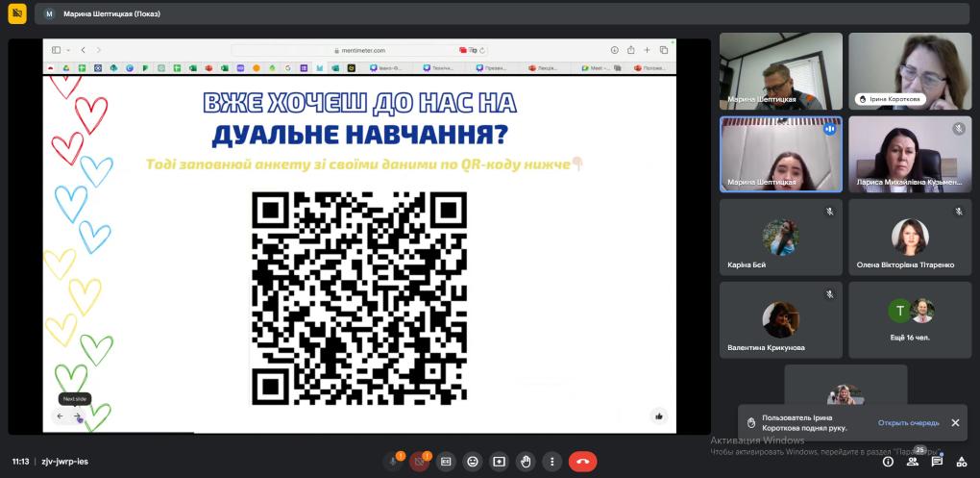
Task: Click the Ірина Короткова name badge
Action: (891, 99)
